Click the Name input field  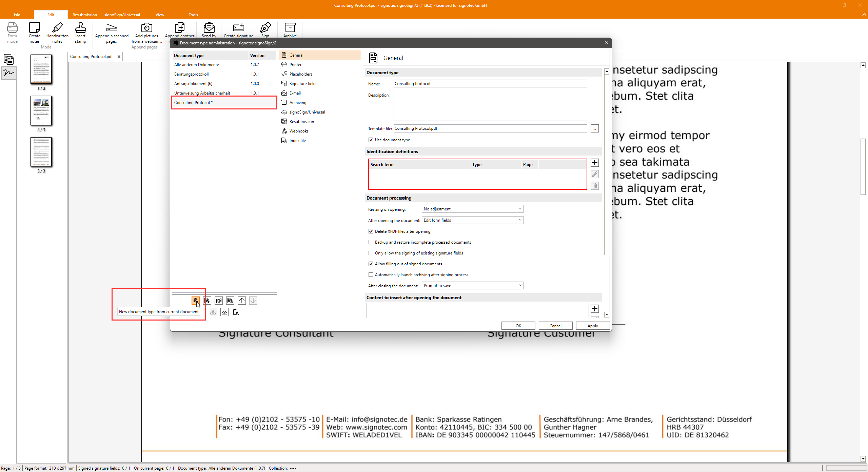point(490,84)
